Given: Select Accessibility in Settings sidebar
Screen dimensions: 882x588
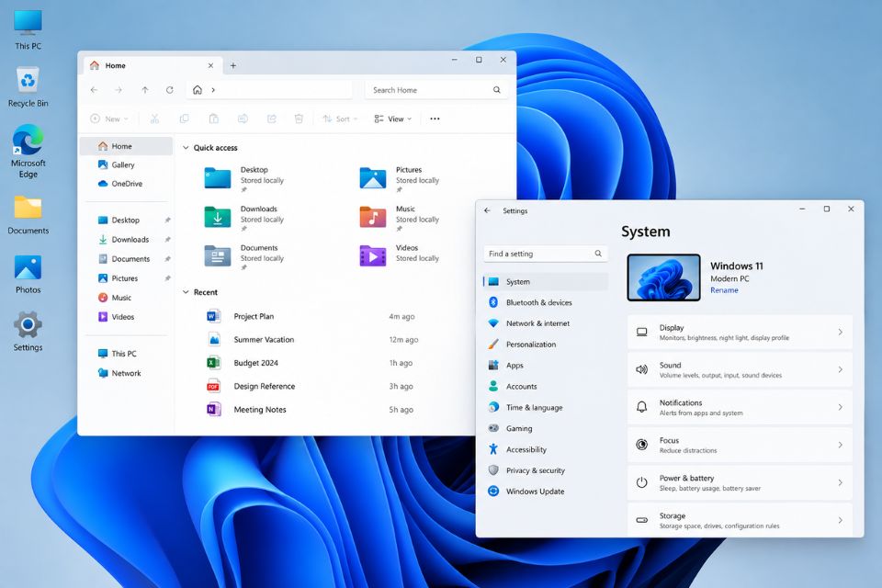Looking at the screenshot, I should pos(546,449).
